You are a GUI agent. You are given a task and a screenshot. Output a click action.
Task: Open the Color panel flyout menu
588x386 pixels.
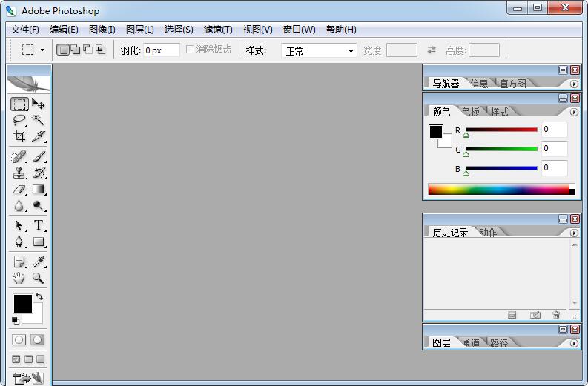[574, 113]
